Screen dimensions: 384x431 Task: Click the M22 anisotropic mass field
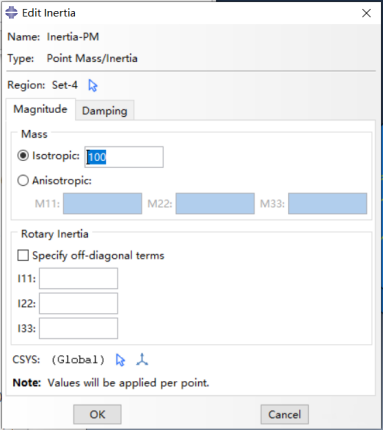point(215,203)
